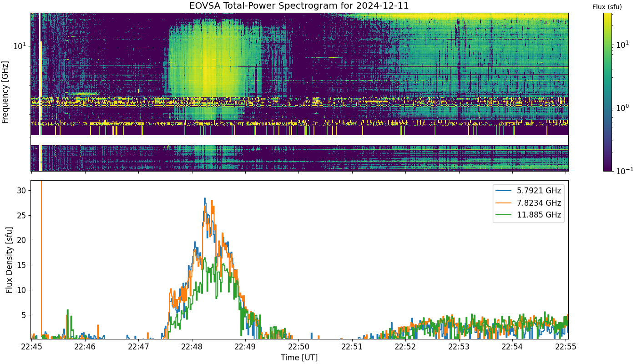Screen dimensions: 637x364
Task: Click the 22:53 time tick label
Action: 460,347
